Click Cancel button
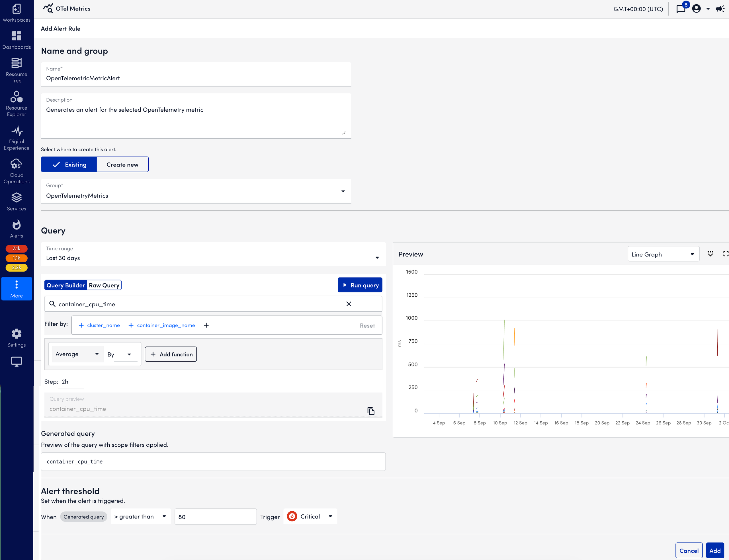The width and height of the screenshot is (729, 560). [689, 550]
